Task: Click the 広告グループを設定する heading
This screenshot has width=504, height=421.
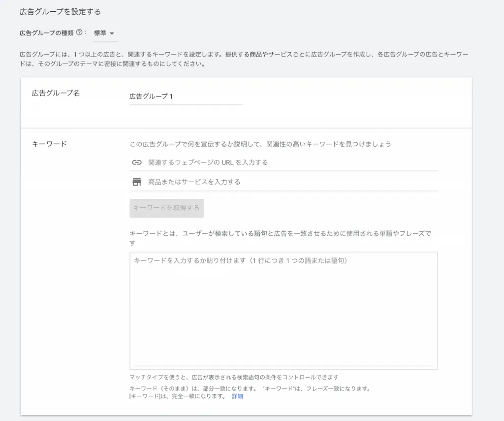Action: click(x=60, y=12)
